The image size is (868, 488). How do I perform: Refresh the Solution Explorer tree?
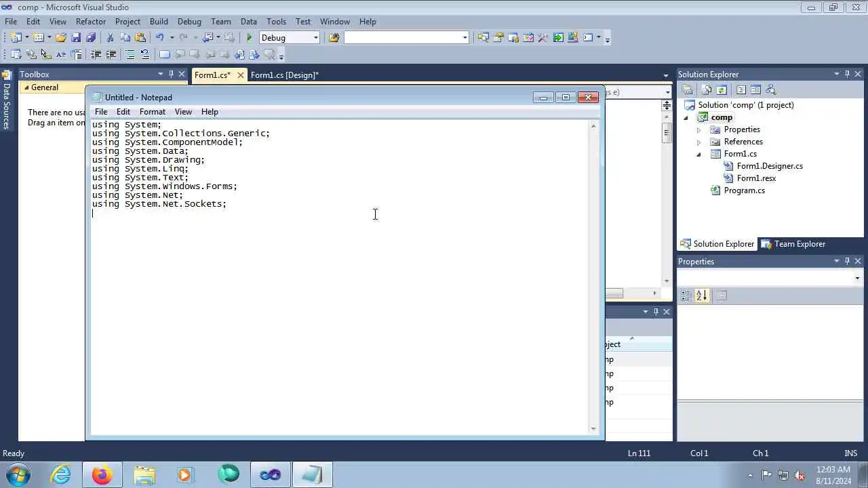tap(722, 89)
